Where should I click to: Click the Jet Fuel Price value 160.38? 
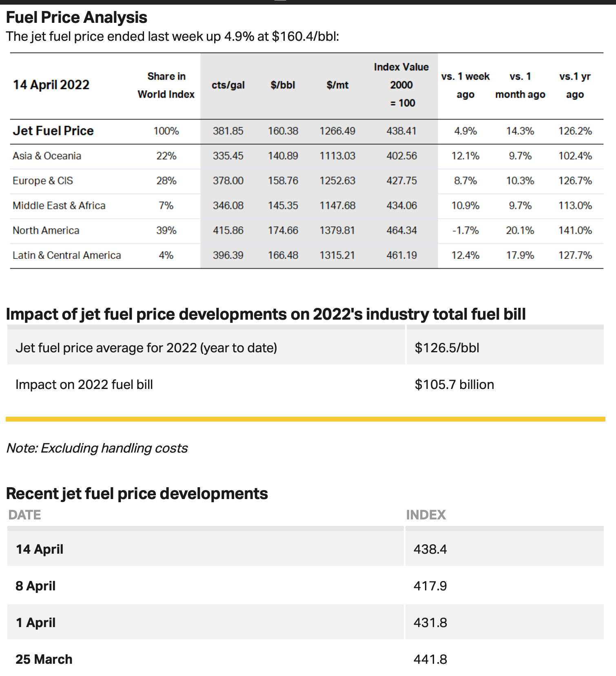(283, 131)
